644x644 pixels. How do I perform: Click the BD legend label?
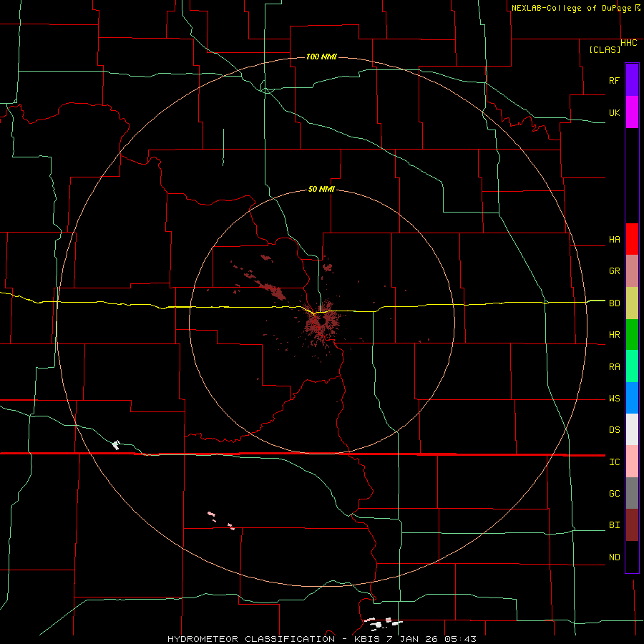(614, 303)
